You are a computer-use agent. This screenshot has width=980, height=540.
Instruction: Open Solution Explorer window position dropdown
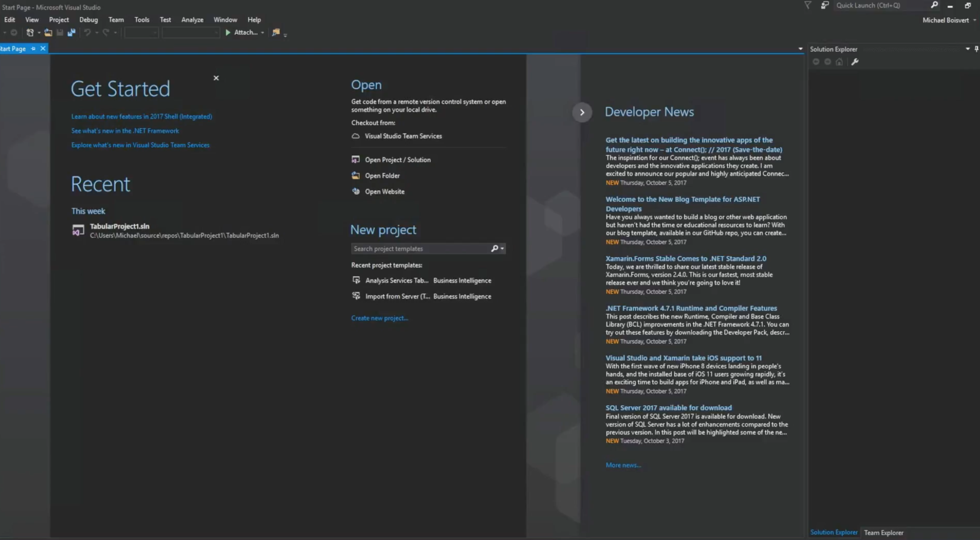click(x=967, y=49)
